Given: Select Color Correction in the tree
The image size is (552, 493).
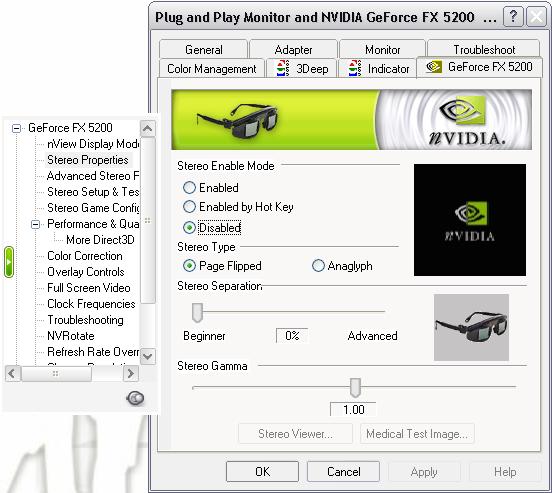Looking at the screenshot, I should pyautogui.click(x=85, y=256).
